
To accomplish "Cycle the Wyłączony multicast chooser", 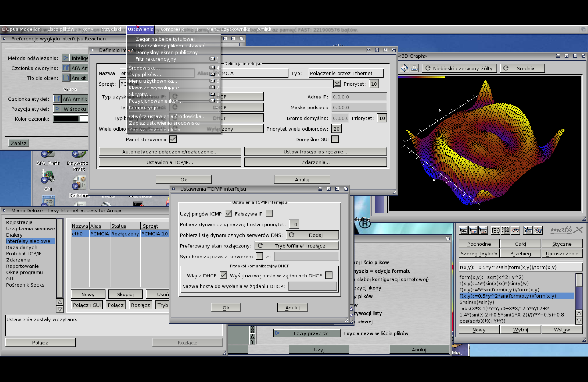I will (216, 129).
